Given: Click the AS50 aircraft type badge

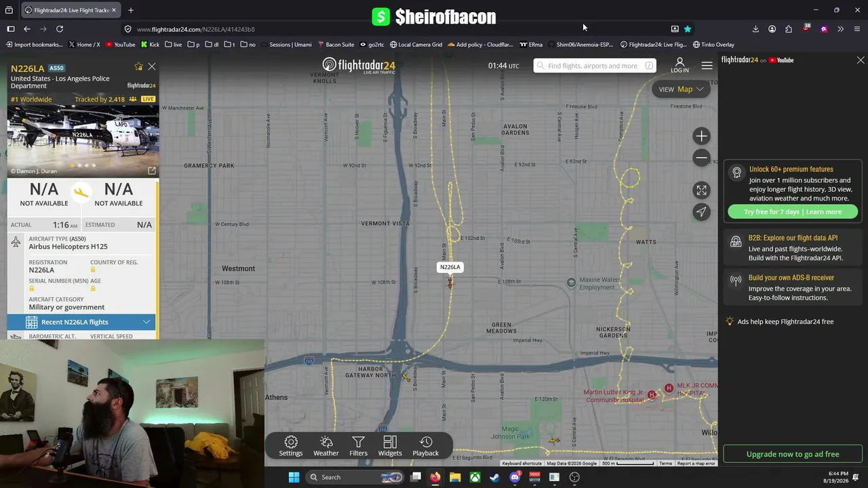Looking at the screenshot, I should tap(56, 68).
